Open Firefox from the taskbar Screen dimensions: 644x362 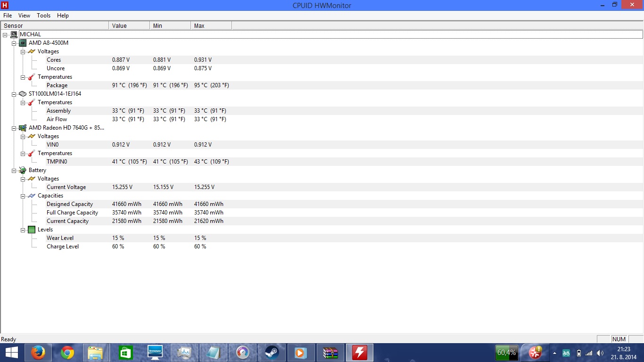pyautogui.click(x=38, y=353)
